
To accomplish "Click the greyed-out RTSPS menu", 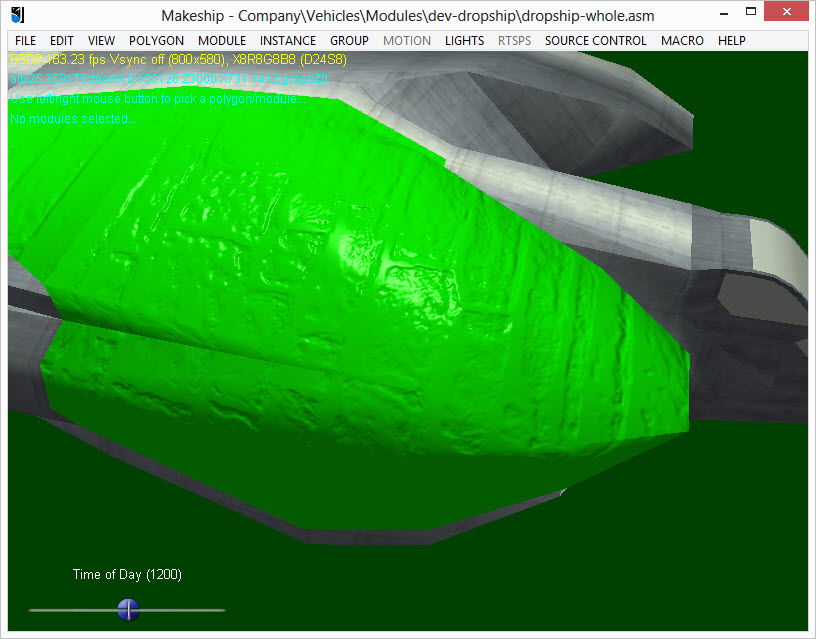I will pos(514,41).
